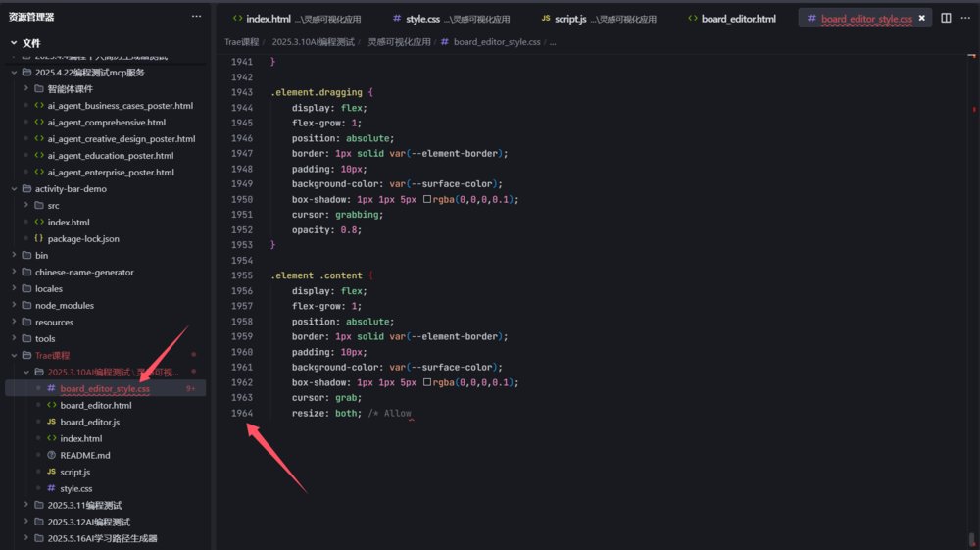
Task: Switch to the script.js tab
Action: [x=567, y=19]
